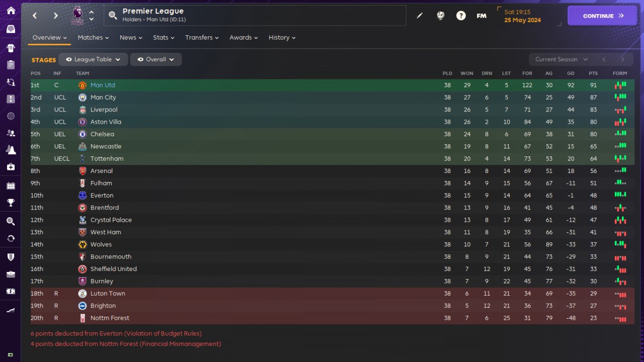Go to the Home screen icon
The image size is (644, 362).
tap(11, 11)
